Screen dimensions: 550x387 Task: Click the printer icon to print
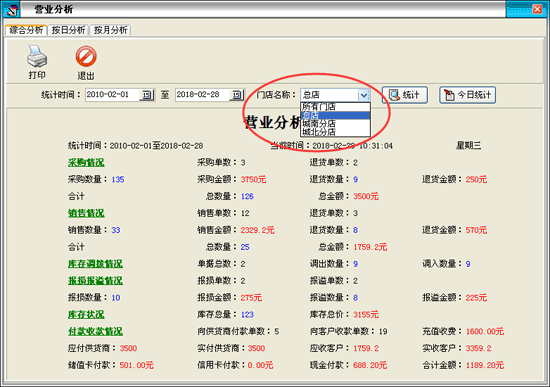point(37,56)
